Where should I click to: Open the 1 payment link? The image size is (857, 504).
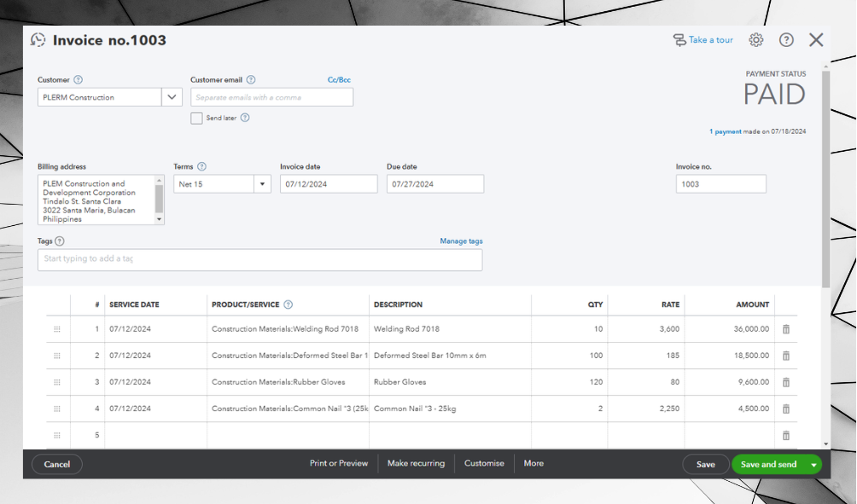pyautogui.click(x=726, y=131)
